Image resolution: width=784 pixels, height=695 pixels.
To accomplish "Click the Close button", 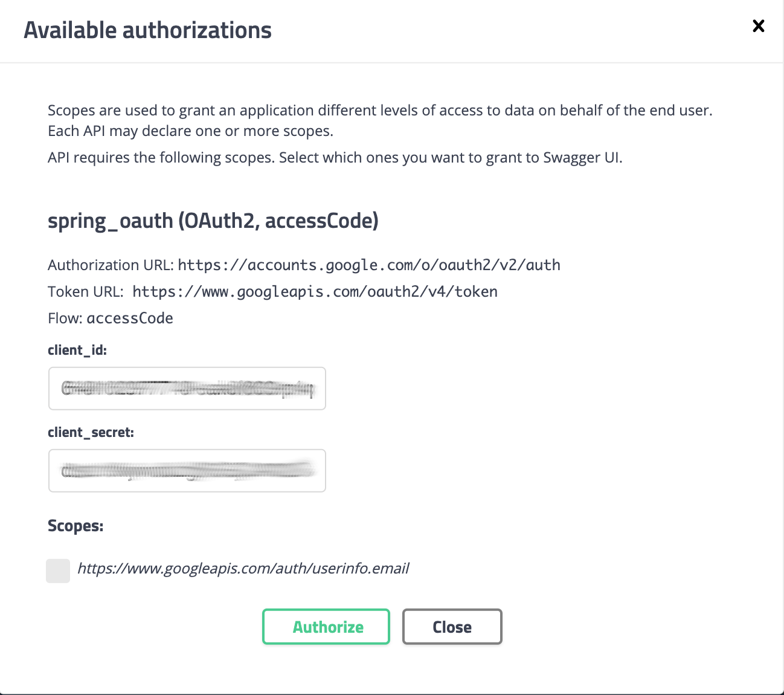I will click(x=452, y=627).
